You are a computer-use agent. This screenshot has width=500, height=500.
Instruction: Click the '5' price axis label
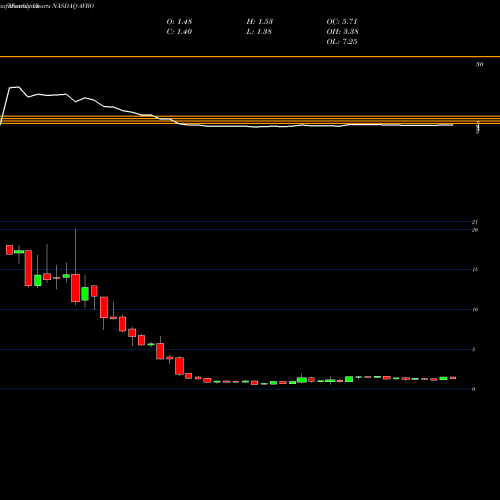[474, 350]
